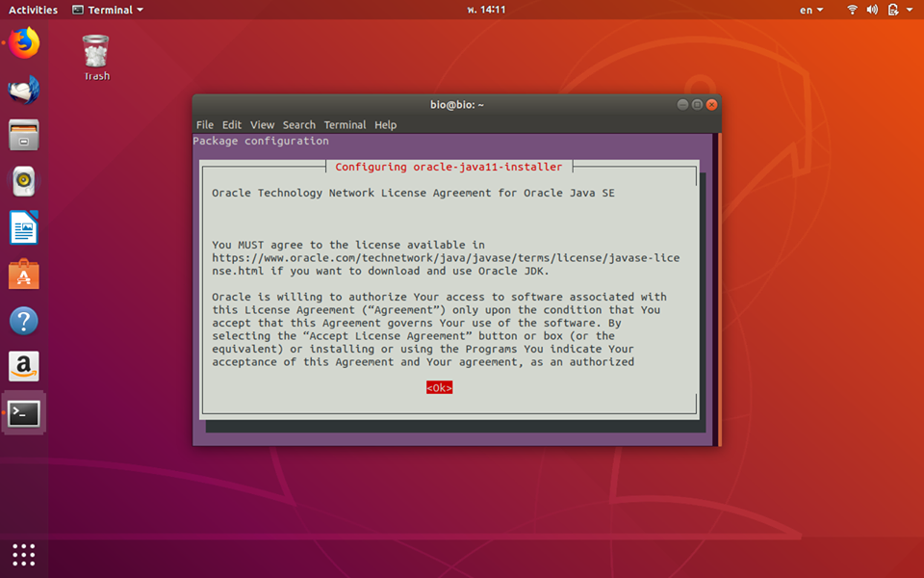Click the volume speaker icon in top bar
Screen dimensions: 924x578
[x=872, y=10]
